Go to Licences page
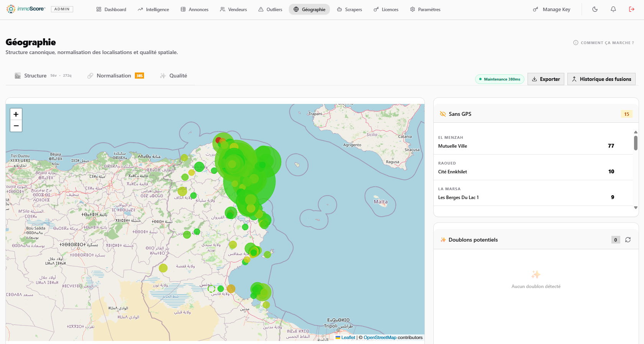Image resolution: width=644 pixels, height=344 pixels. [386, 9]
